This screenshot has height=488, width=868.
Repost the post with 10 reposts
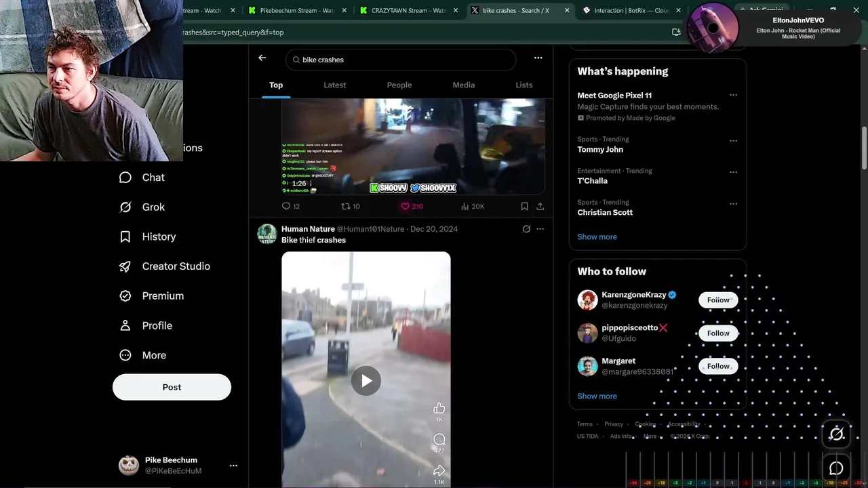(x=350, y=206)
